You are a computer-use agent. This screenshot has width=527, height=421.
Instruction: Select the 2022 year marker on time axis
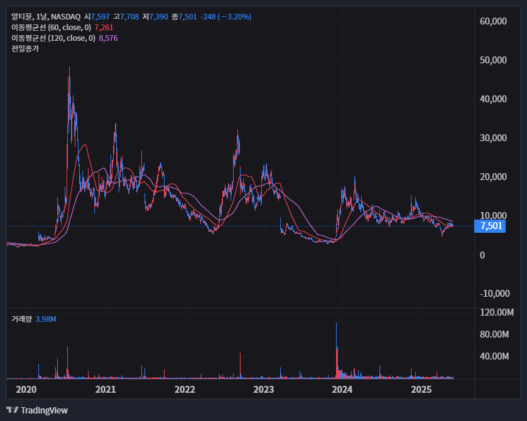pos(185,389)
